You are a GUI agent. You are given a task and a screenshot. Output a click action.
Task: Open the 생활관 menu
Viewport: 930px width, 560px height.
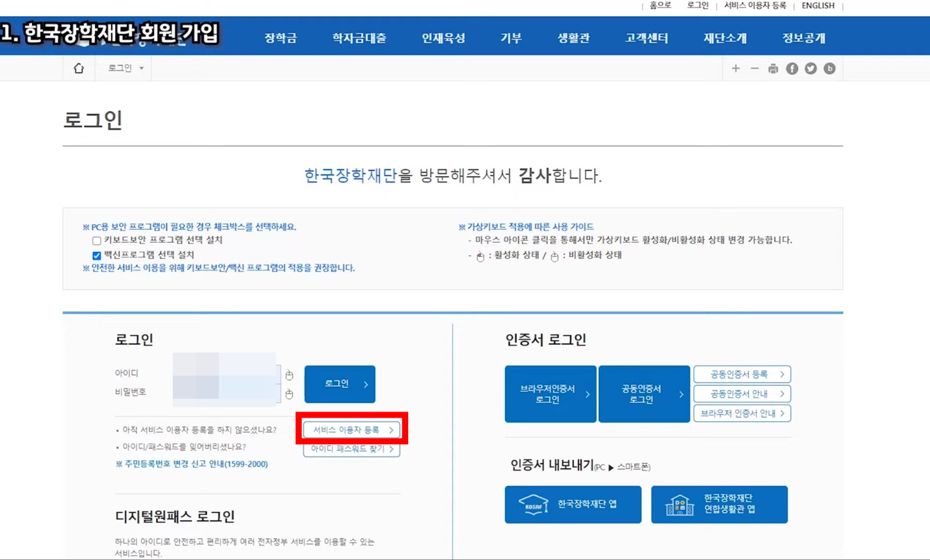[573, 38]
